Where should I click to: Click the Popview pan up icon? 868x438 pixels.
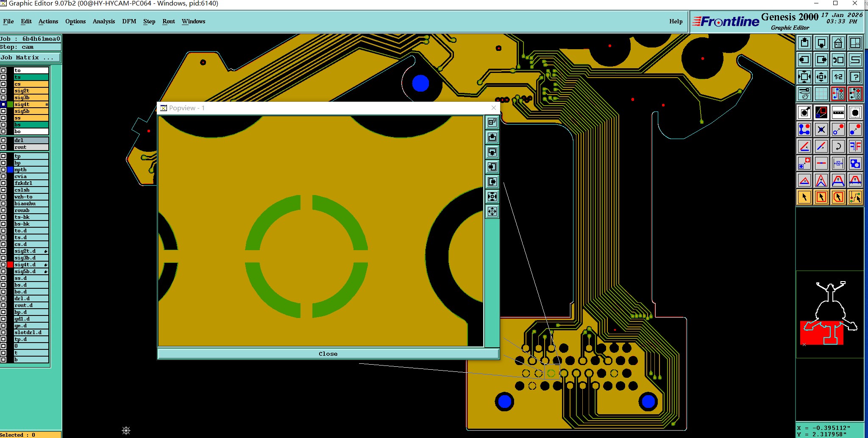coord(492,137)
